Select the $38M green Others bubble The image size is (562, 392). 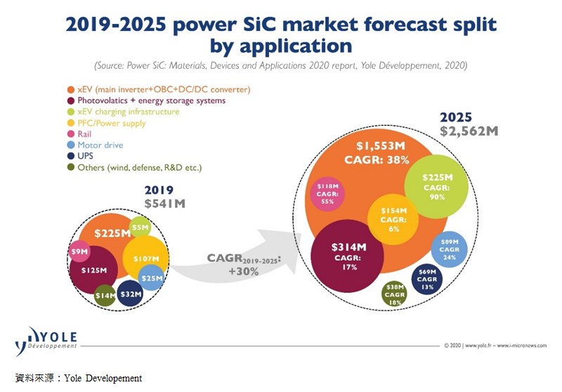click(393, 293)
